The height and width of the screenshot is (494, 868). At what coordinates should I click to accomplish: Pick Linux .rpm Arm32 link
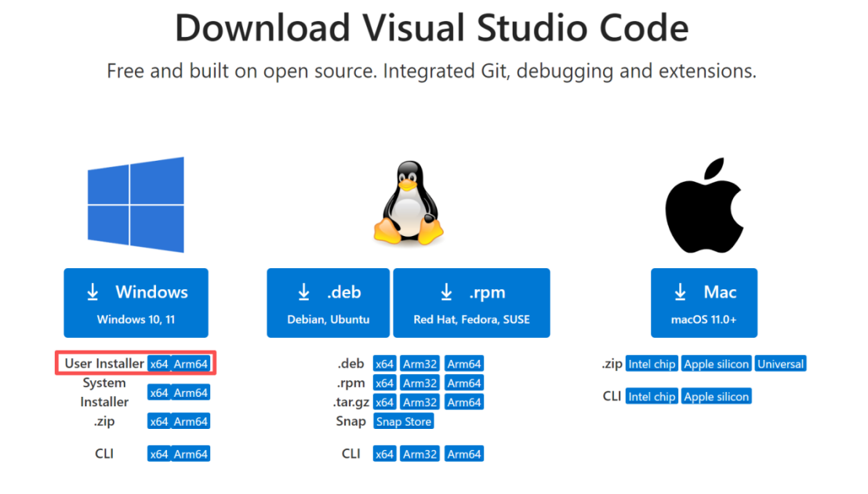[x=419, y=383]
